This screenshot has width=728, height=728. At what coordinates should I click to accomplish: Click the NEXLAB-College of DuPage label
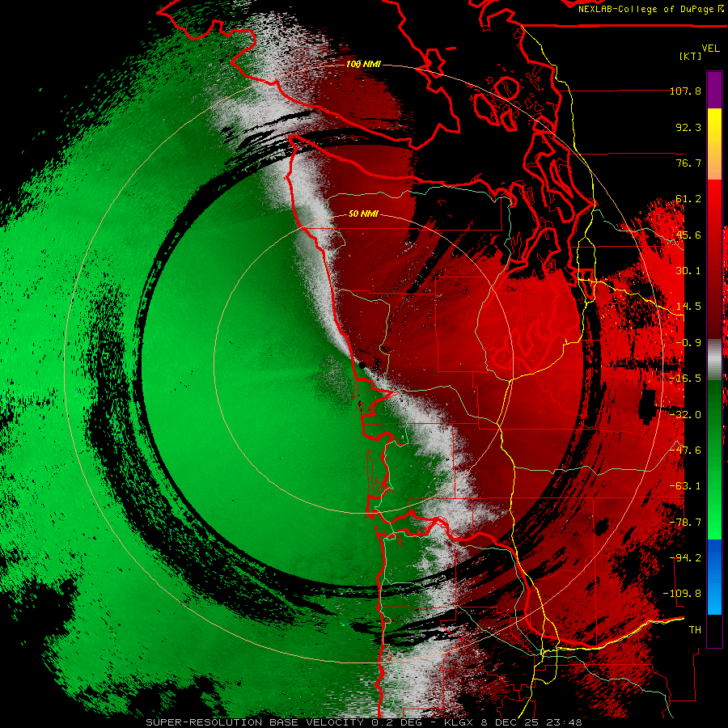[645, 9]
